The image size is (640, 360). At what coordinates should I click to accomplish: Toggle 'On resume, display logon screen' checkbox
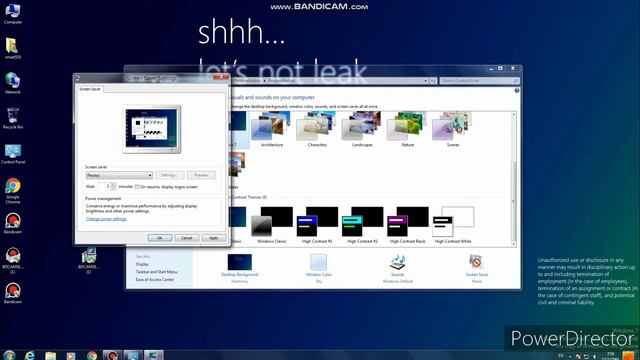[x=137, y=187]
